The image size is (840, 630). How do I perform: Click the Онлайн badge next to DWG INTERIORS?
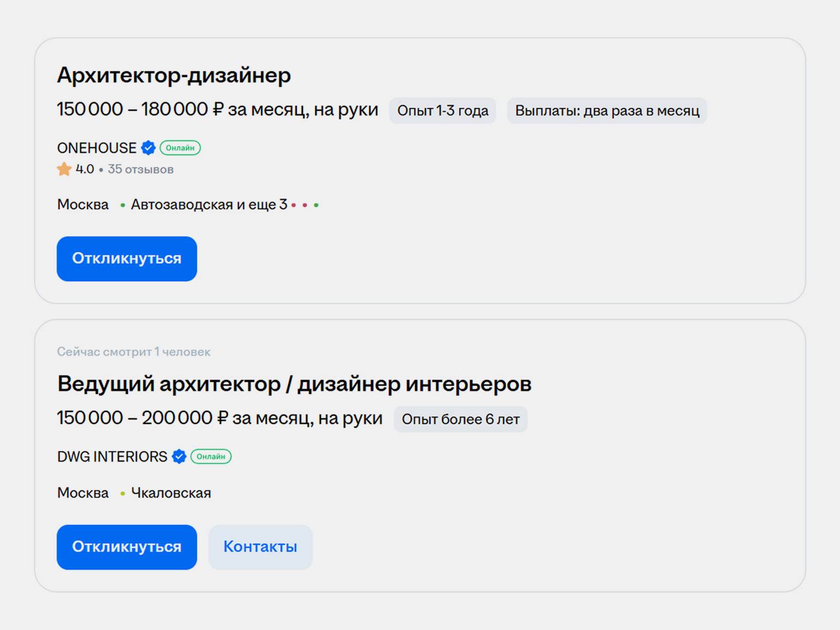(211, 457)
